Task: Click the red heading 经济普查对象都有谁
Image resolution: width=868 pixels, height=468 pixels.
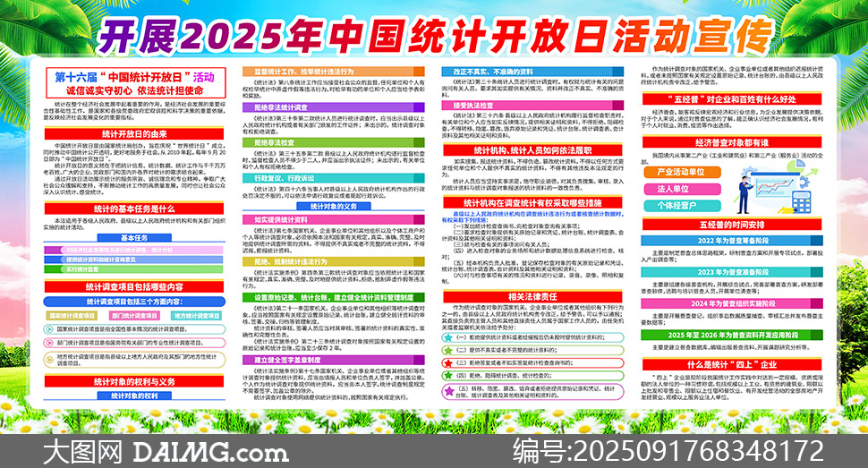Action: pos(732,142)
